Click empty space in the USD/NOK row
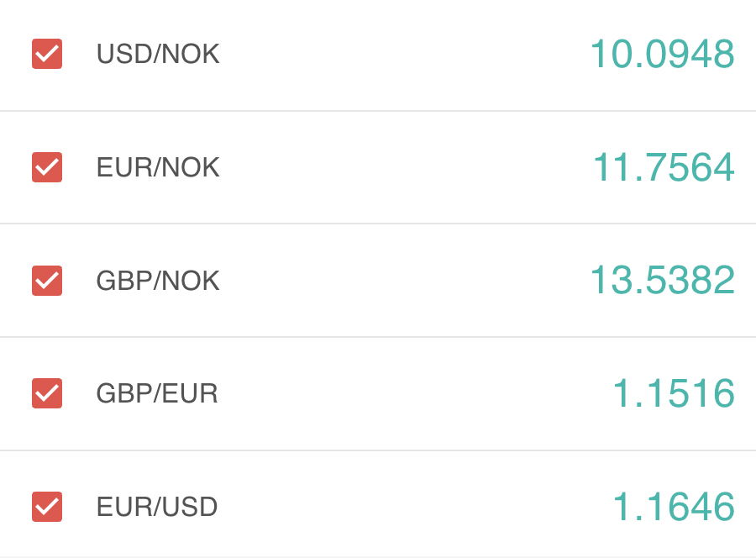Screen dimensions: 756x558 click(403, 54)
